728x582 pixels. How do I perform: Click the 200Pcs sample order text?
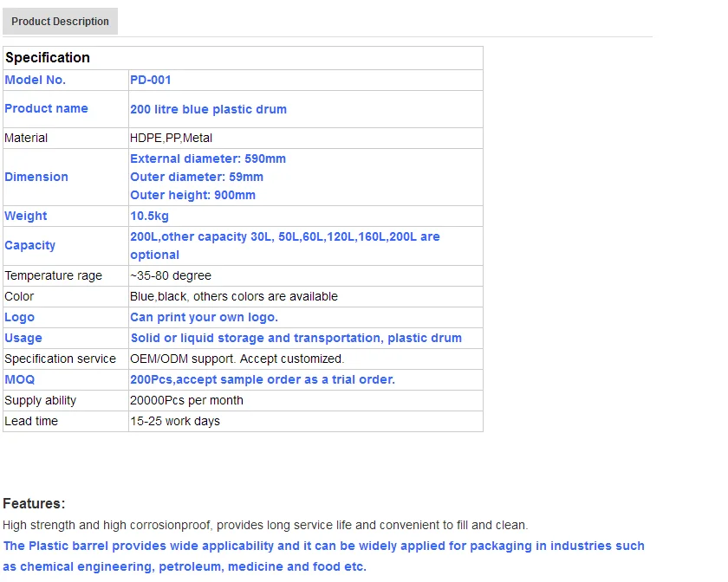click(263, 379)
